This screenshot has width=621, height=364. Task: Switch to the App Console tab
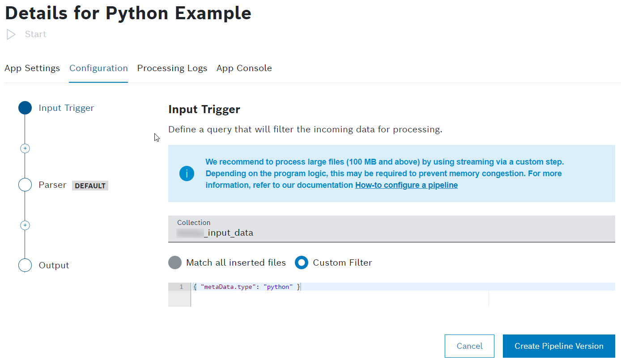click(x=244, y=68)
